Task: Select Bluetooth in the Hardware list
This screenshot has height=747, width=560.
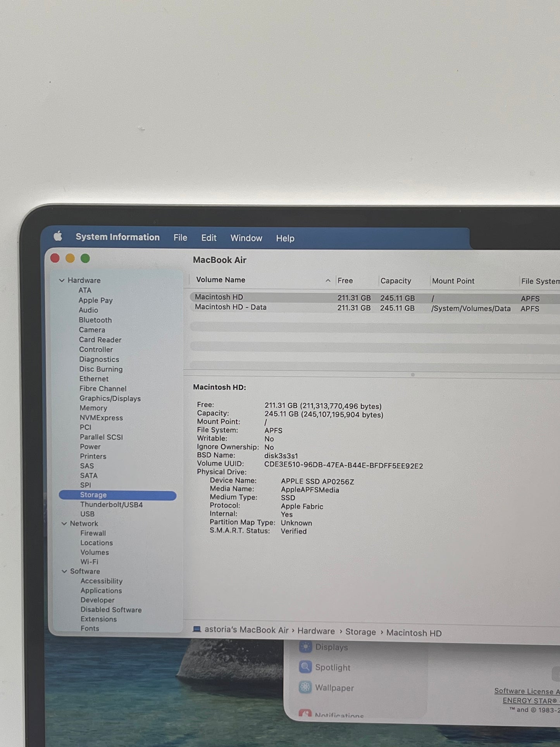Action: coord(95,320)
